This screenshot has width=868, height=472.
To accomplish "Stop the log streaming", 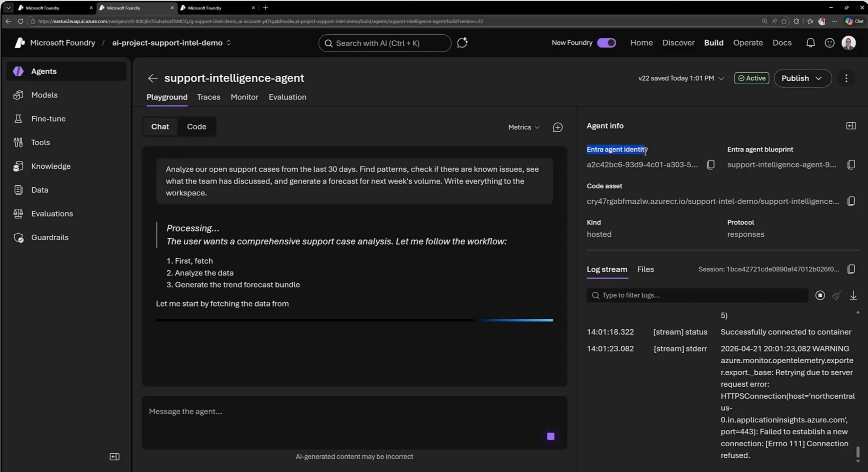I will (x=820, y=295).
